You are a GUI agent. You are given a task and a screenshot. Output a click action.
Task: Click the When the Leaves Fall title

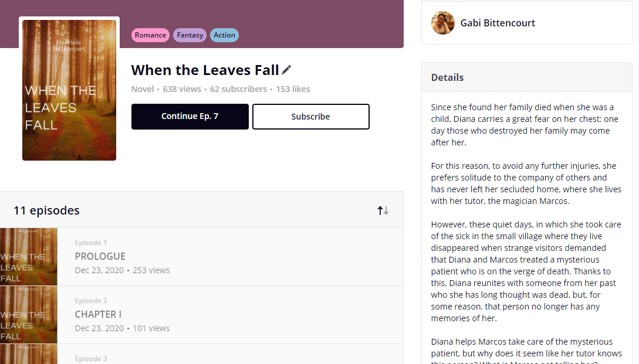[x=205, y=70]
